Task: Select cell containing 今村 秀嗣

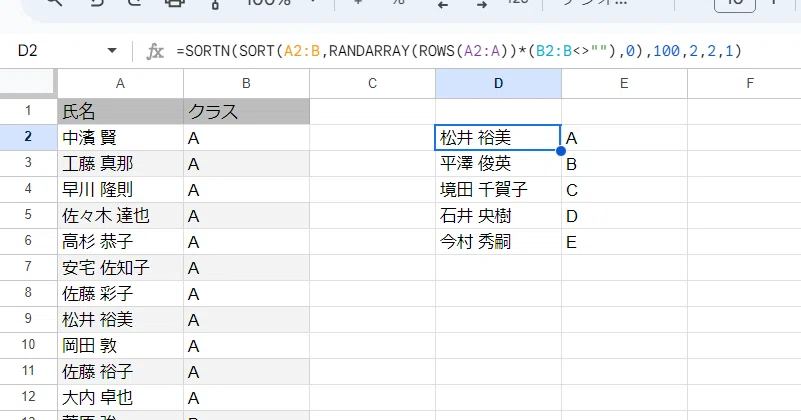Action: coord(498,241)
